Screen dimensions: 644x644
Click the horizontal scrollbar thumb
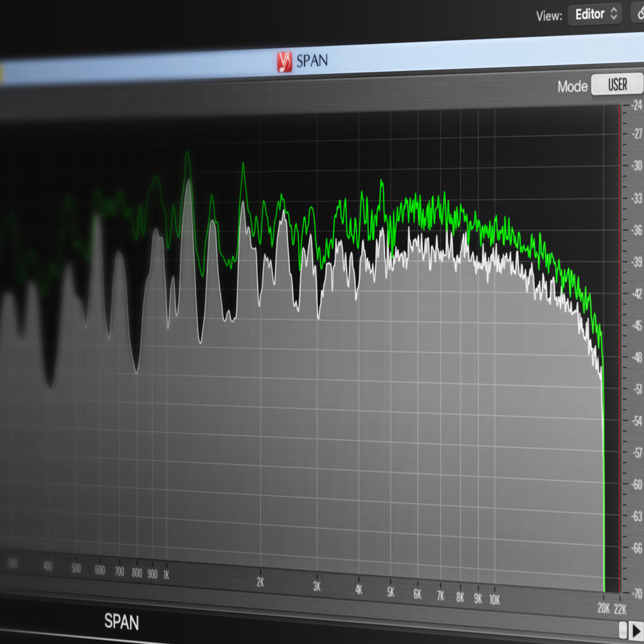[x=623, y=629]
